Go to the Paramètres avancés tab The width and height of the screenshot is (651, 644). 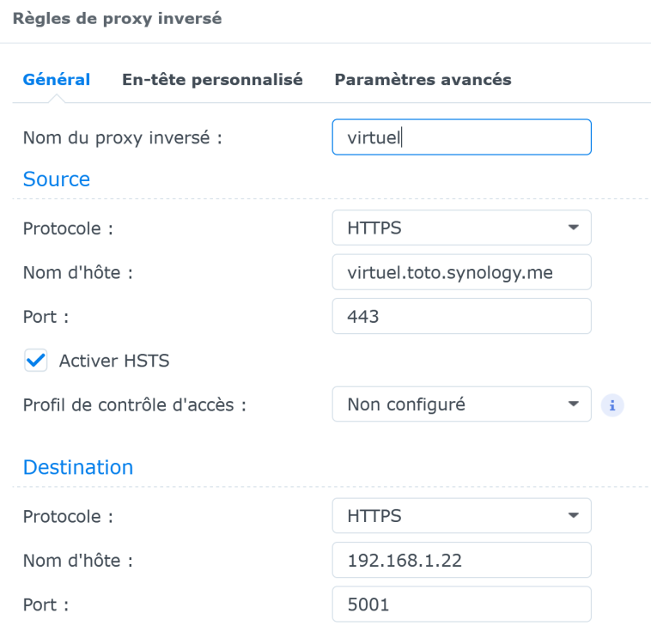click(x=423, y=80)
